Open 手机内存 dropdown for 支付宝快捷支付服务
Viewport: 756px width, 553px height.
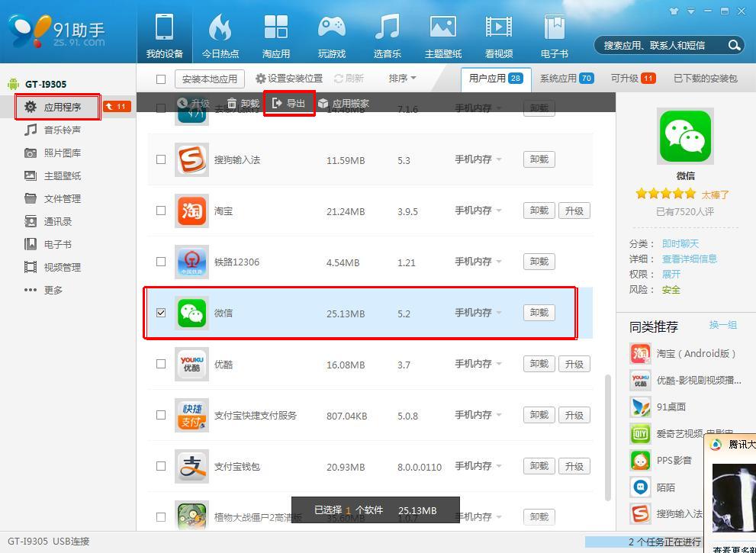(478, 415)
